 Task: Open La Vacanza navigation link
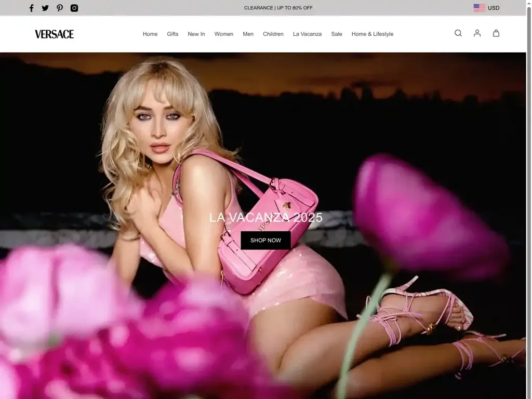307,34
